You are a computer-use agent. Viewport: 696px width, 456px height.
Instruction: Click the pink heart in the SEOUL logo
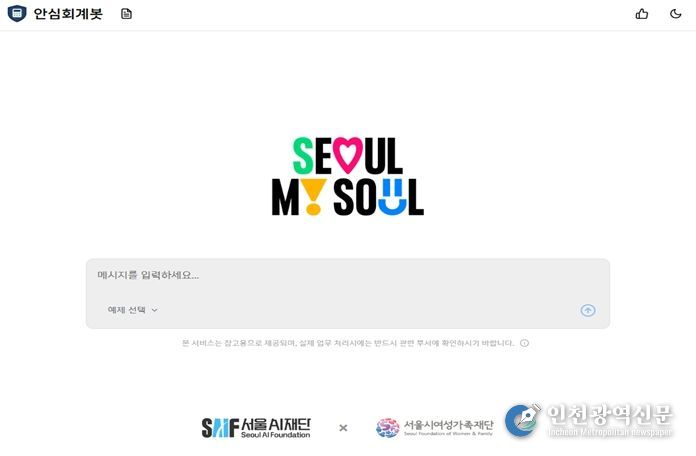(x=348, y=155)
